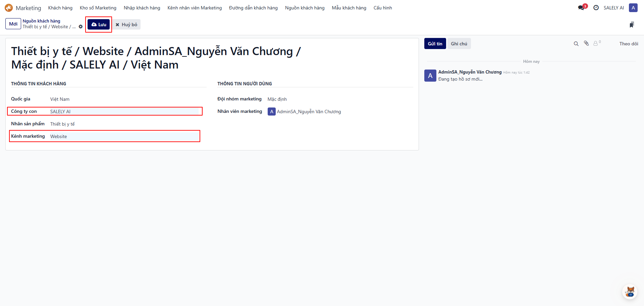This screenshot has height=306, width=644.
Task: Switch to the Ghi chú tab
Action: pyautogui.click(x=459, y=44)
